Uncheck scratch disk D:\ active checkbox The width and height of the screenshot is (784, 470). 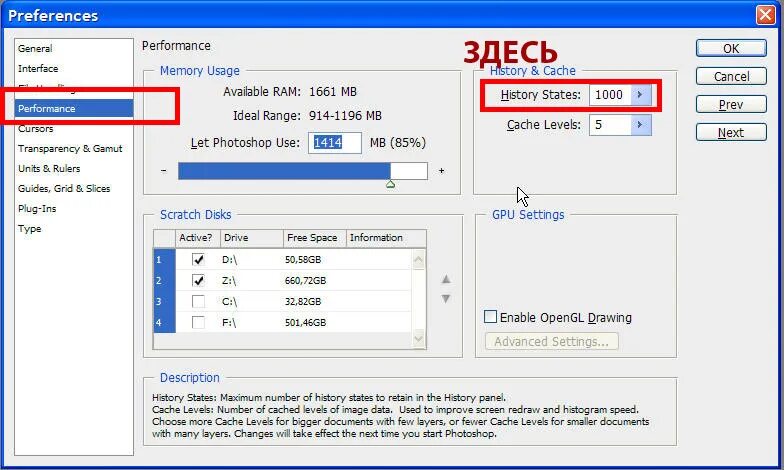click(198, 260)
